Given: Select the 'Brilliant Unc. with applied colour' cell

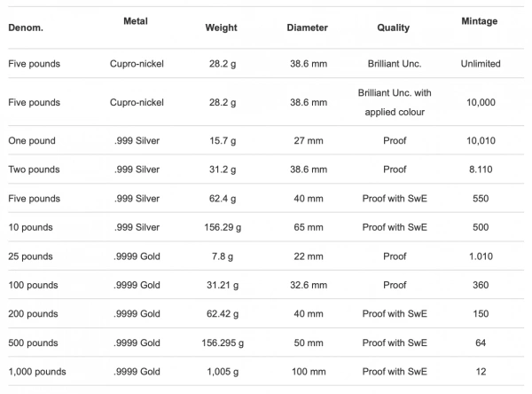Looking at the screenshot, I should 395,102.
